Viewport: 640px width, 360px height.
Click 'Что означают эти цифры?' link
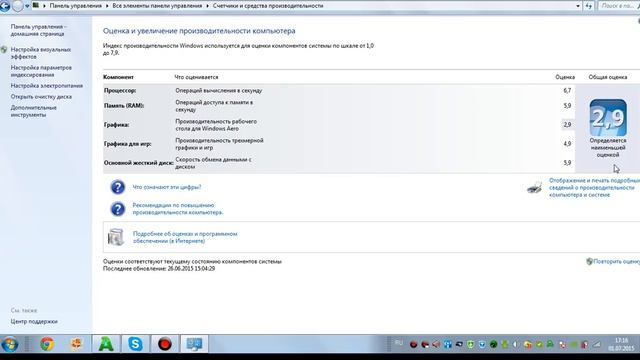point(167,187)
